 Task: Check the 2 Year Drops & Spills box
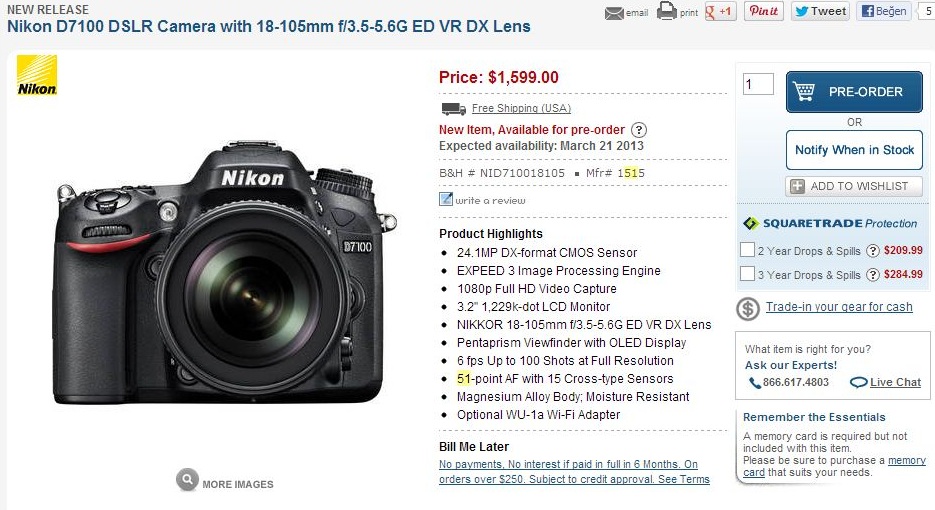point(747,249)
